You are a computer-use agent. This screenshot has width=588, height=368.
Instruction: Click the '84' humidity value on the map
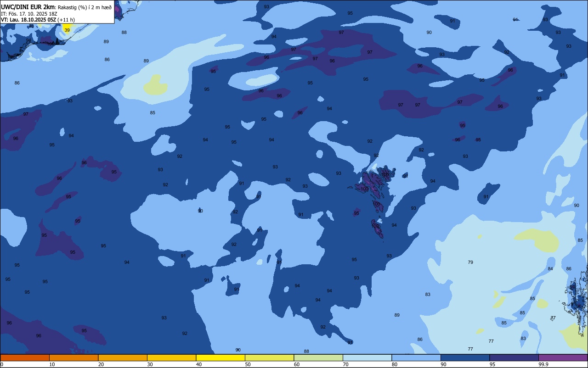tap(550, 269)
